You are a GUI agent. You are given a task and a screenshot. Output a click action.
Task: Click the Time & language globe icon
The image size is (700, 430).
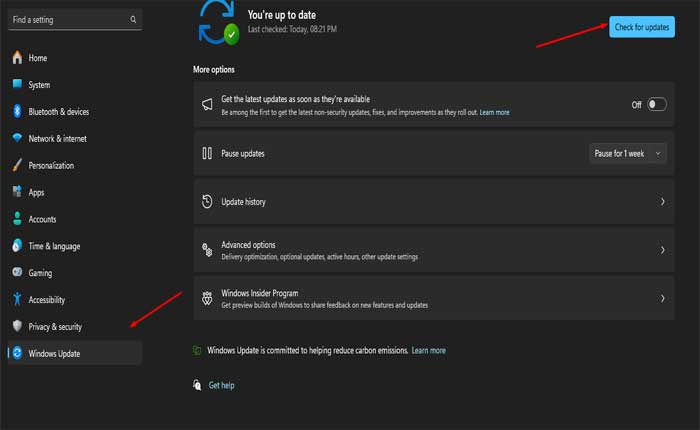(17, 245)
